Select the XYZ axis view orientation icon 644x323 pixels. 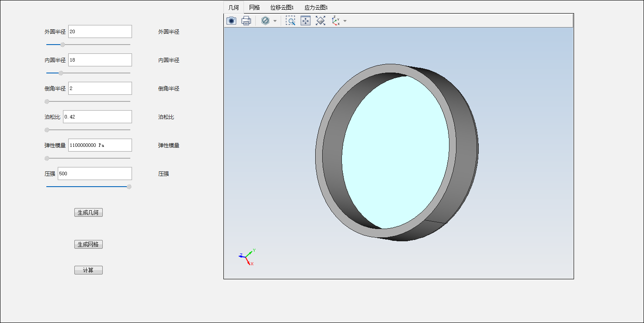pos(336,21)
